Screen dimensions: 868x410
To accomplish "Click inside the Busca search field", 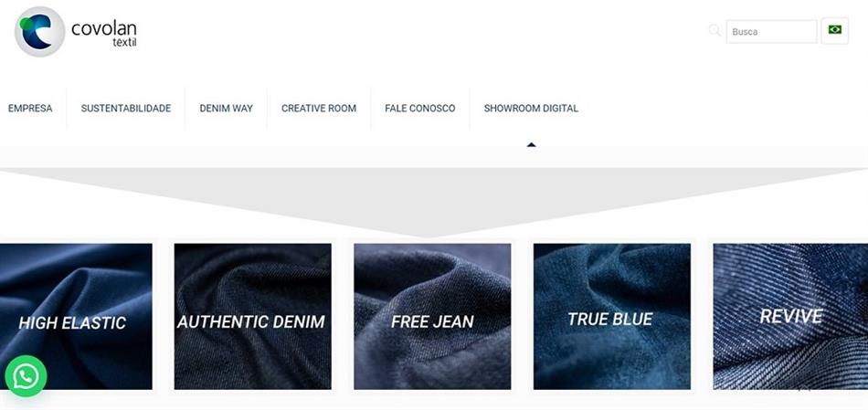I will 771,32.
